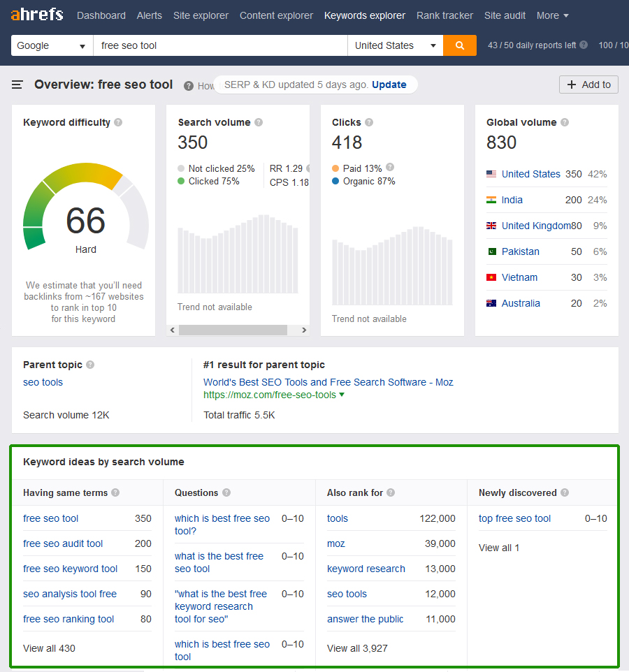Open the what is the best free seo tool question
This screenshot has width=629, height=672.
click(x=219, y=562)
